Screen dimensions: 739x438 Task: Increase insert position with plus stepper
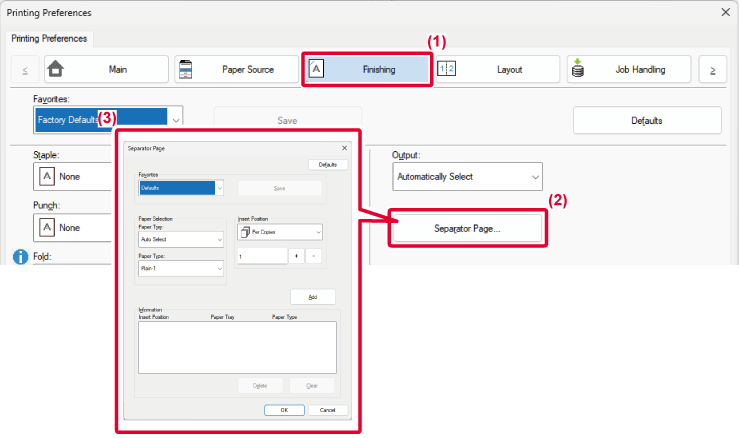[x=296, y=256]
